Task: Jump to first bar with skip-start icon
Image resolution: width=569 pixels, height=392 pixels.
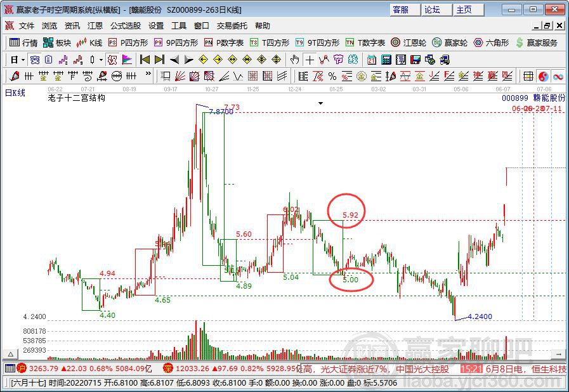Action: pyautogui.click(x=145, y=60)
